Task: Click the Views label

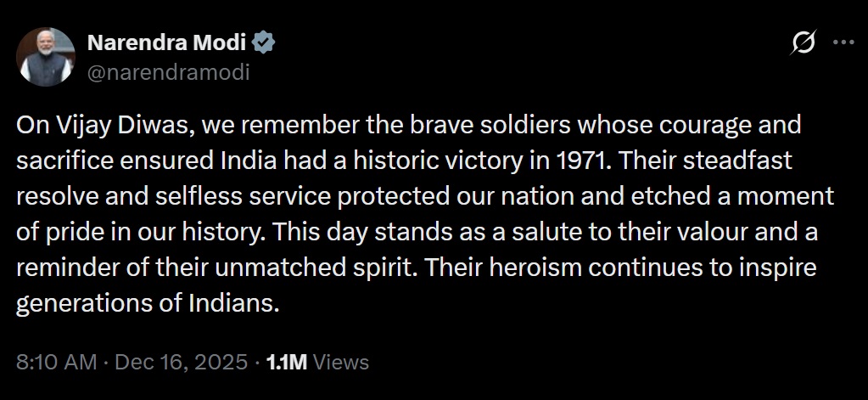Action: point(341,363)
